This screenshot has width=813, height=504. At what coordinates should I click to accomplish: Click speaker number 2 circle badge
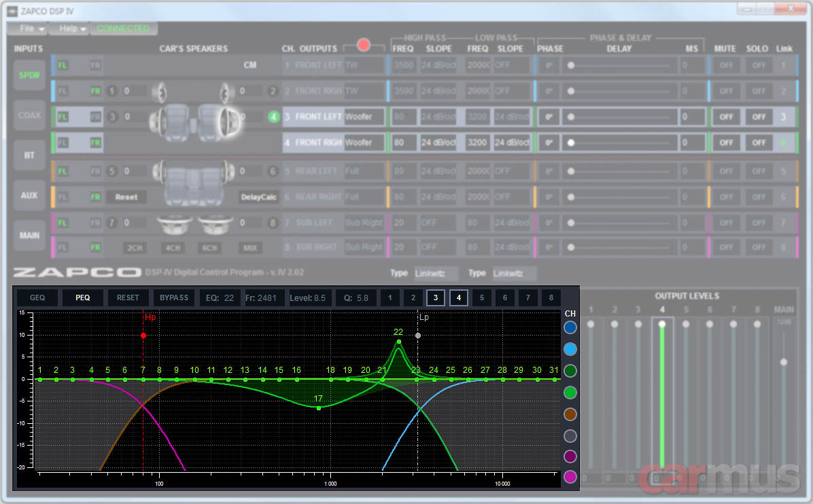(273, 91)
